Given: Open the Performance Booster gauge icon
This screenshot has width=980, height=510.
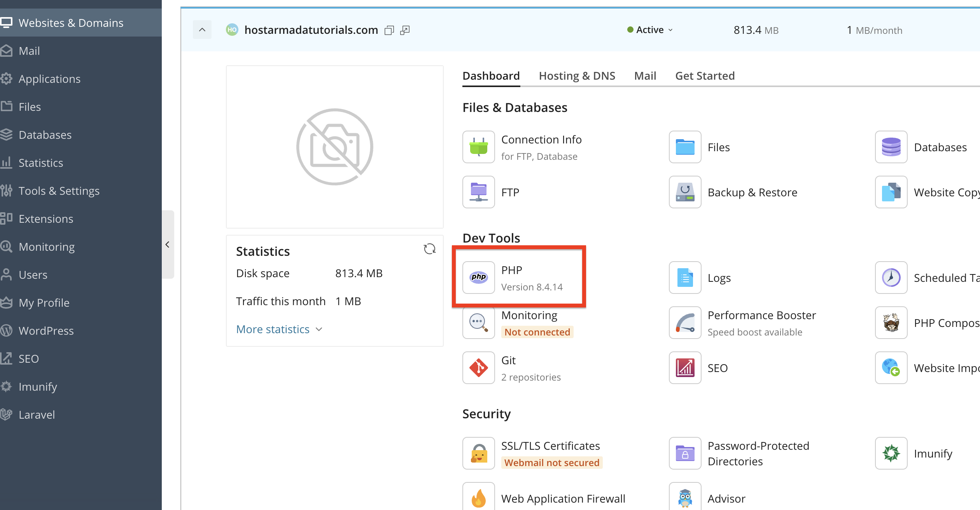Looking at the screenshot, I should click(x=685, y=323).
